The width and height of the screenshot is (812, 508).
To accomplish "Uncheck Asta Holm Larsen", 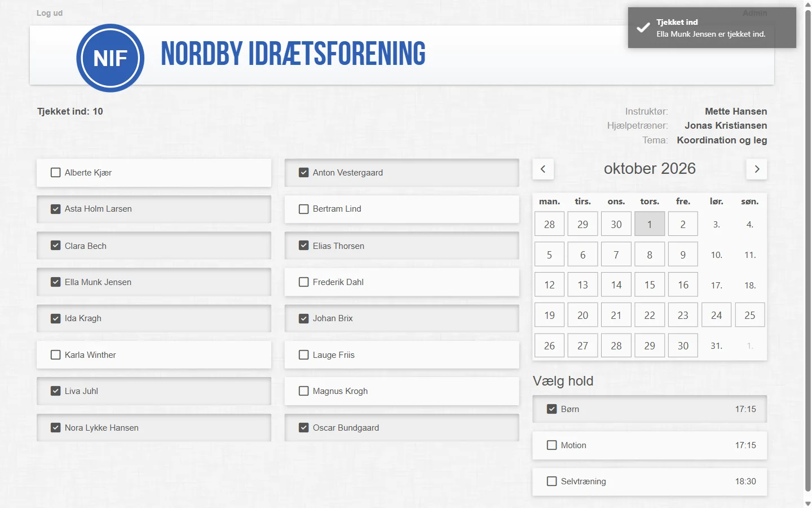I will coord(154,209).
